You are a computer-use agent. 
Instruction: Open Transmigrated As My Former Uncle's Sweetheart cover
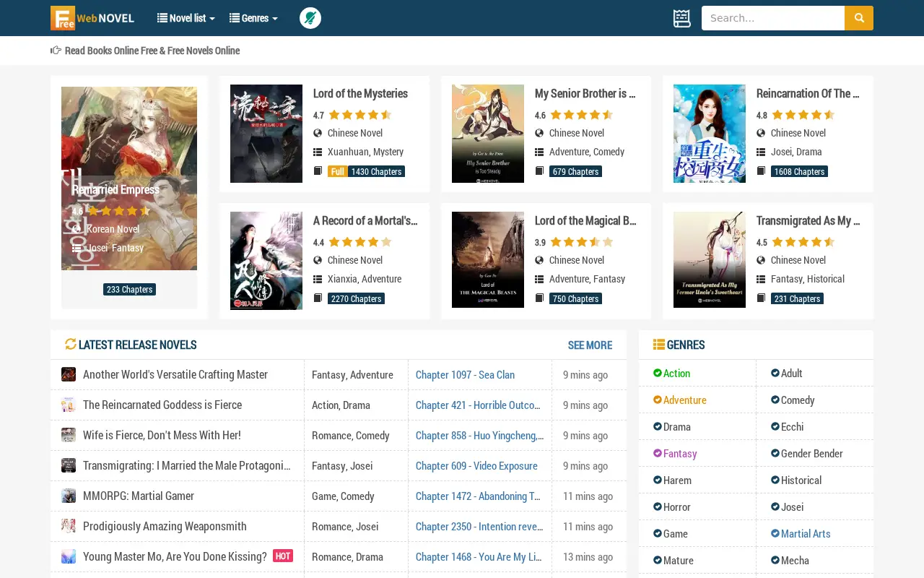pos(710,259)
